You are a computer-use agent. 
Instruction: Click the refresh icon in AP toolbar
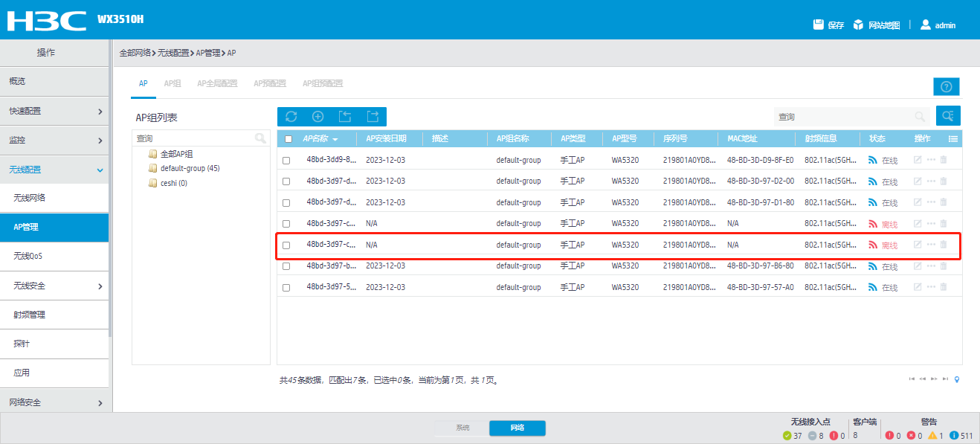(x=291, y=117)
